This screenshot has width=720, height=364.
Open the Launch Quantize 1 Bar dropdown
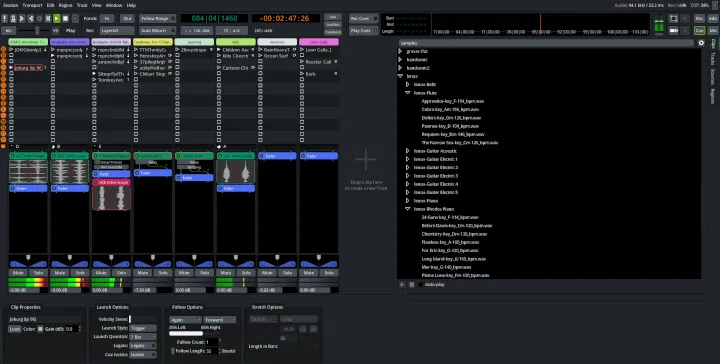(143, 337)
